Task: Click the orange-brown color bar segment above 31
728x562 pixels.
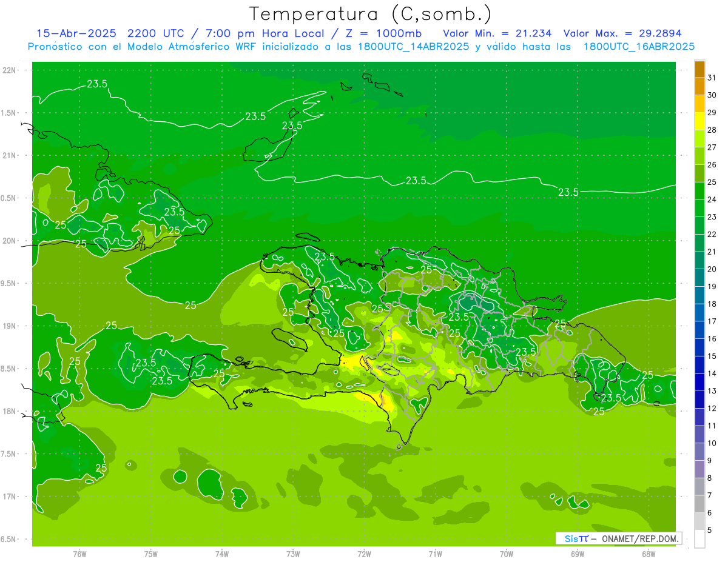Action: pos(699,69)
